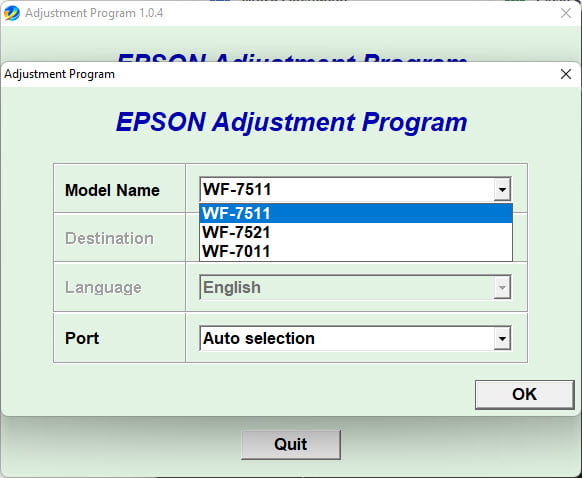Select WF-7511 from the model list
Screen dimensions: 582x478
click(356, 213)
